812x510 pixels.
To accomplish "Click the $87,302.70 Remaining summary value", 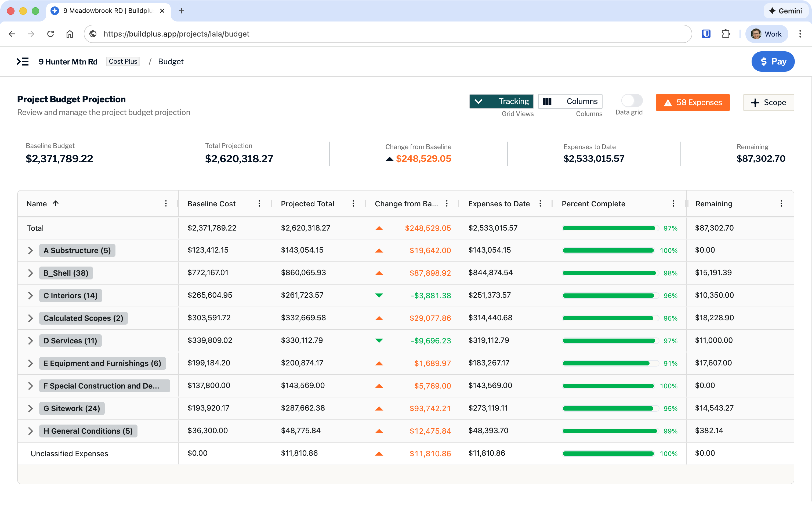I will [760, 159].
